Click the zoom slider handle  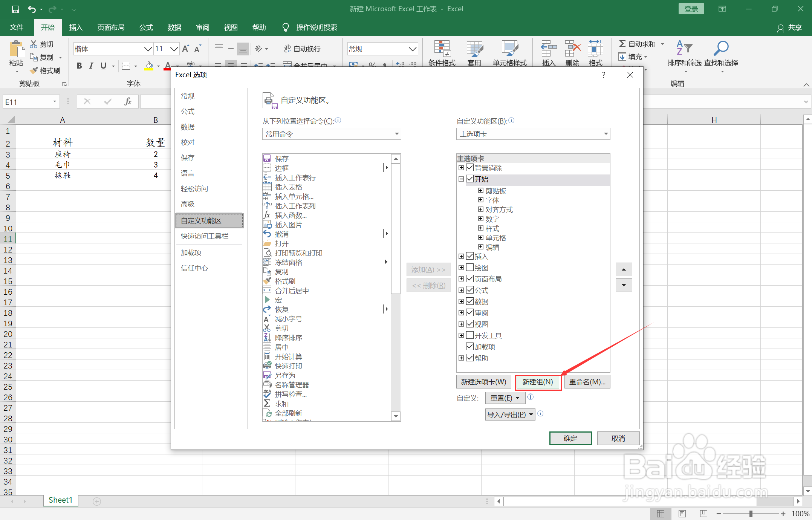751,514
